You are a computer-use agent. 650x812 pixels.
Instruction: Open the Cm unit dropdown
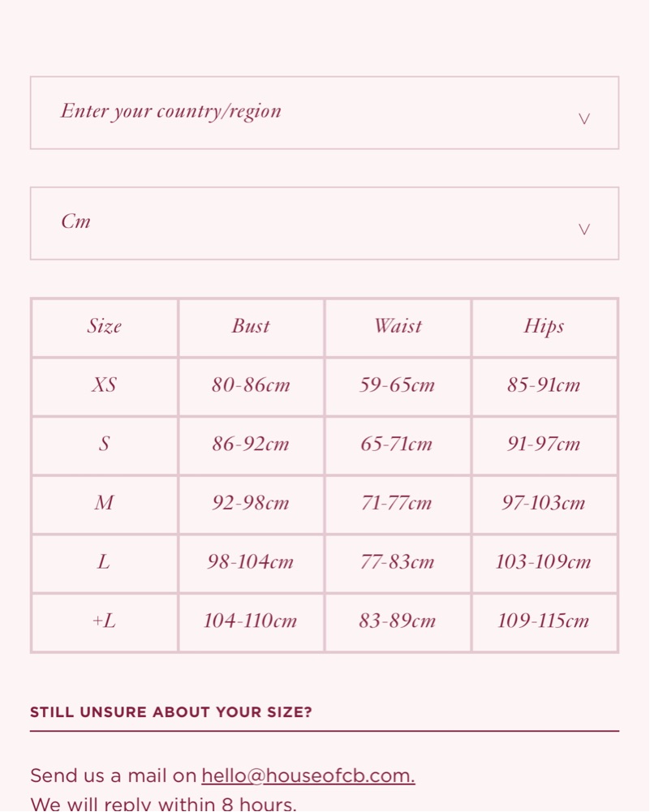[x=325, y=223]
